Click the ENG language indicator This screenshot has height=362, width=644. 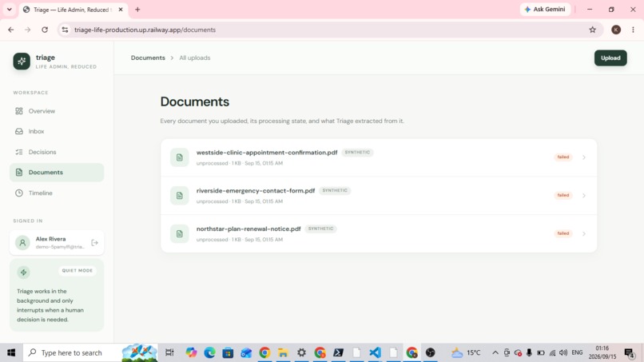[577, 352]
